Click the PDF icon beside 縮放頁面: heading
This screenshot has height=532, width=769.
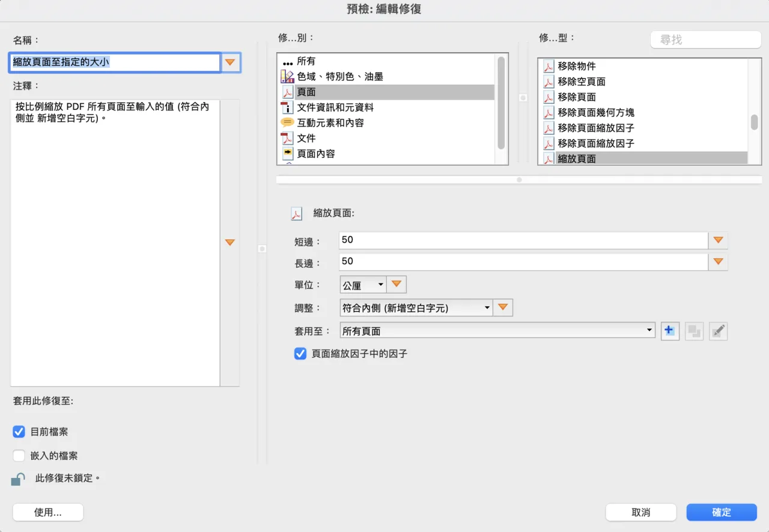(x=296, y=214)
